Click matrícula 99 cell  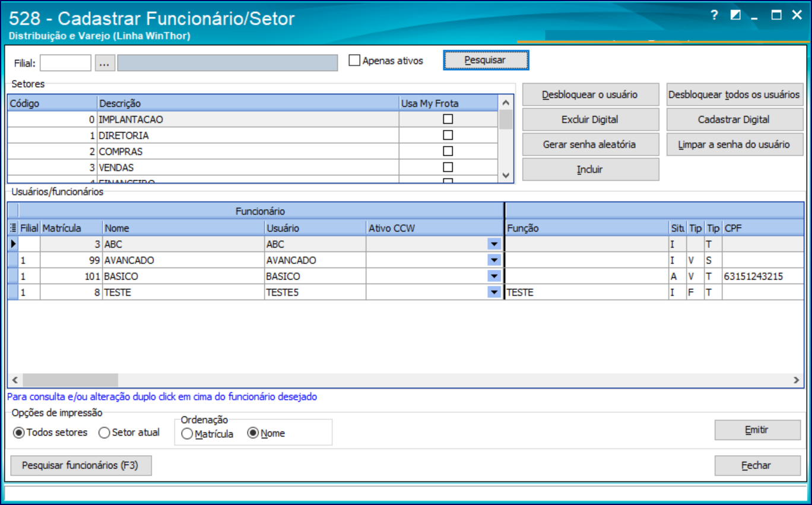pyautogui.click(x=71, y=260)
